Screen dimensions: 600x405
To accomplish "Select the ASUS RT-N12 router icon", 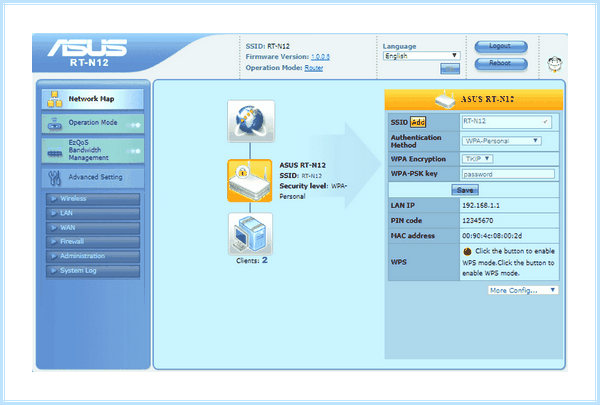I will [250, 181].
